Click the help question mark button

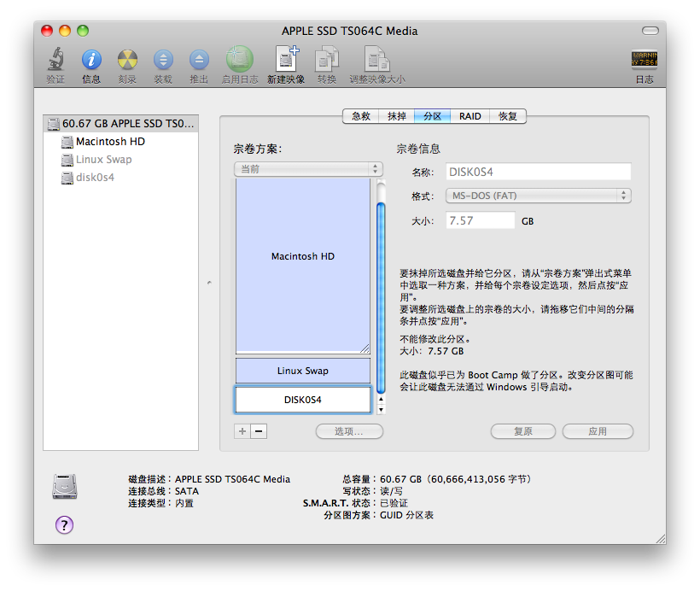64,525
